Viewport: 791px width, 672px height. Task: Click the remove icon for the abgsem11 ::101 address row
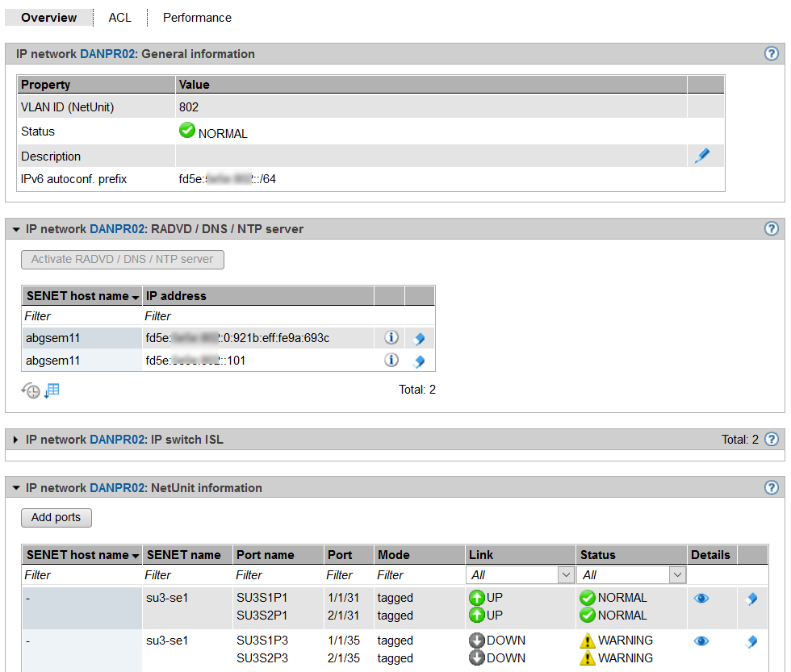coord(418,361)
